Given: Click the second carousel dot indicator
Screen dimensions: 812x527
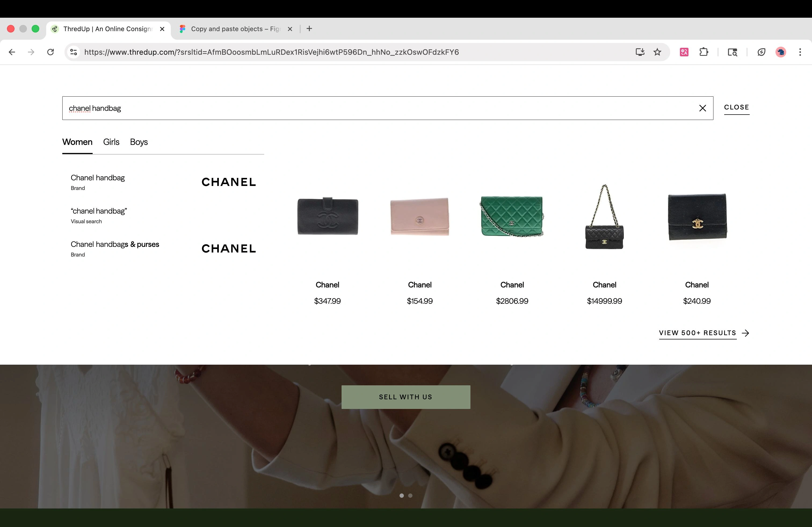Looking at the screenshot, I should click(410, 496).
